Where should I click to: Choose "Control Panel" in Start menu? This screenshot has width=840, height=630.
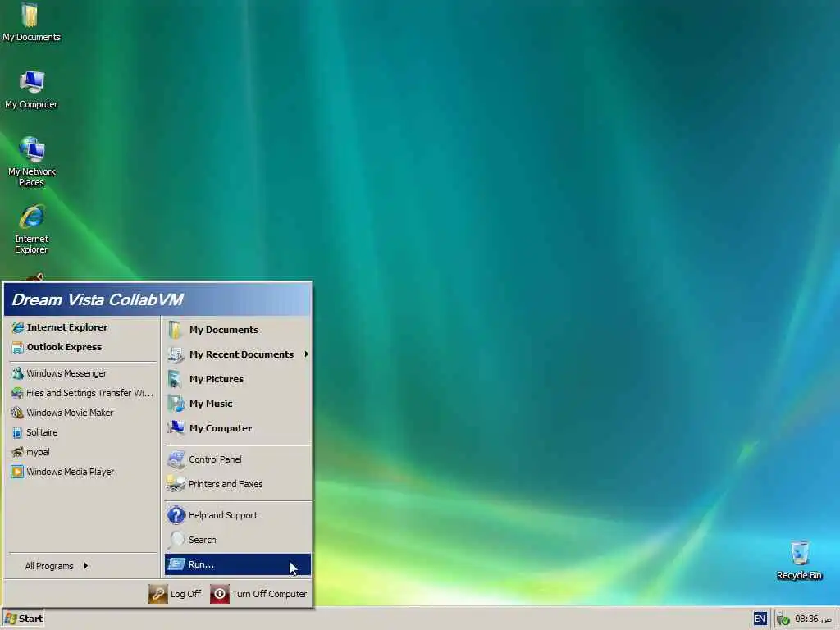pyautogui.click(x=238, y=459)
